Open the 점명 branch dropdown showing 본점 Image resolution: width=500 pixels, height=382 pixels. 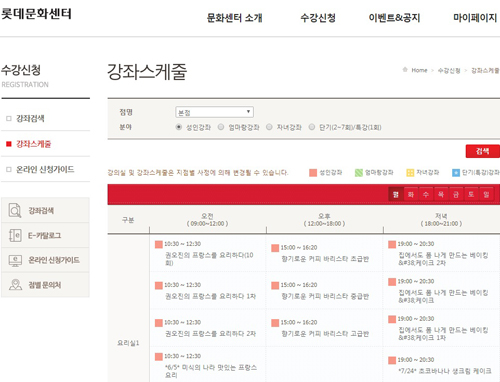point(214,112)
